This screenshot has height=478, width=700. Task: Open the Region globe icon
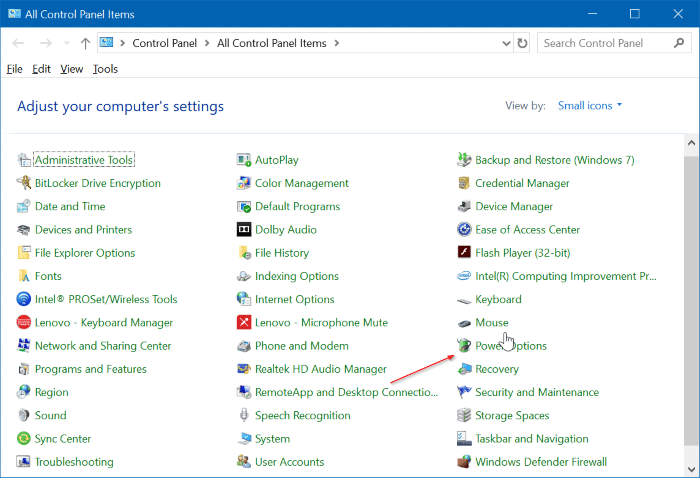coord(24,392)
